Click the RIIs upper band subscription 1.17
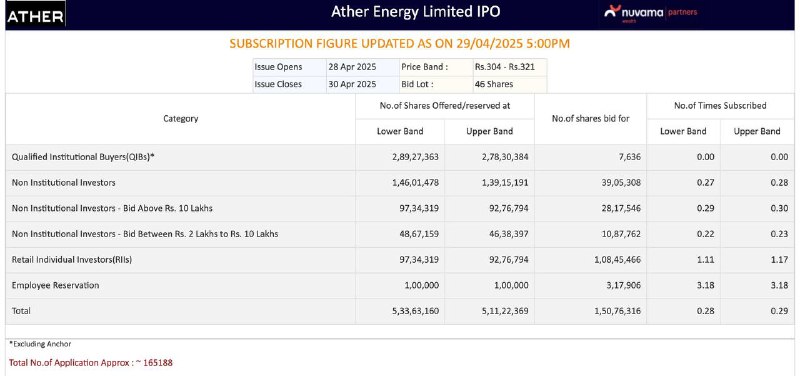The image size is (800, 376). tap(780, 260)
